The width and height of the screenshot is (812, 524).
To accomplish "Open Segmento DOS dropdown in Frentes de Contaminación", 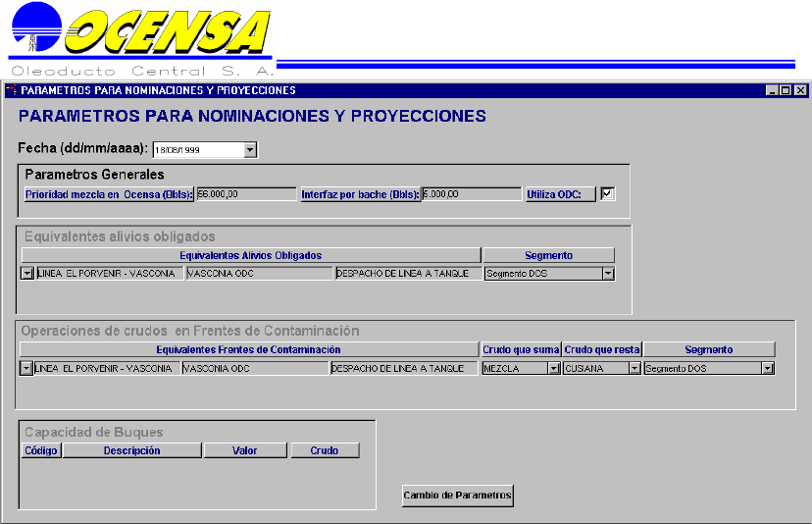I will (768, 368).
